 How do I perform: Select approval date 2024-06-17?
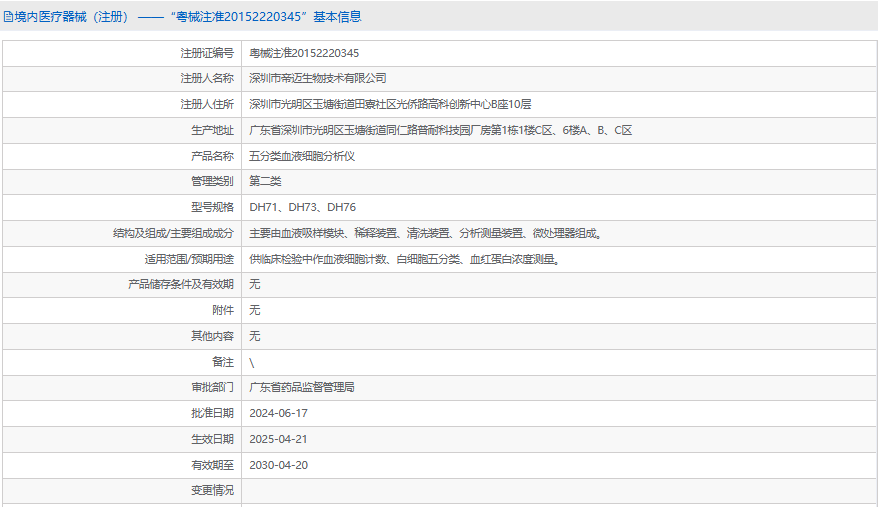[x=278, y=413]
